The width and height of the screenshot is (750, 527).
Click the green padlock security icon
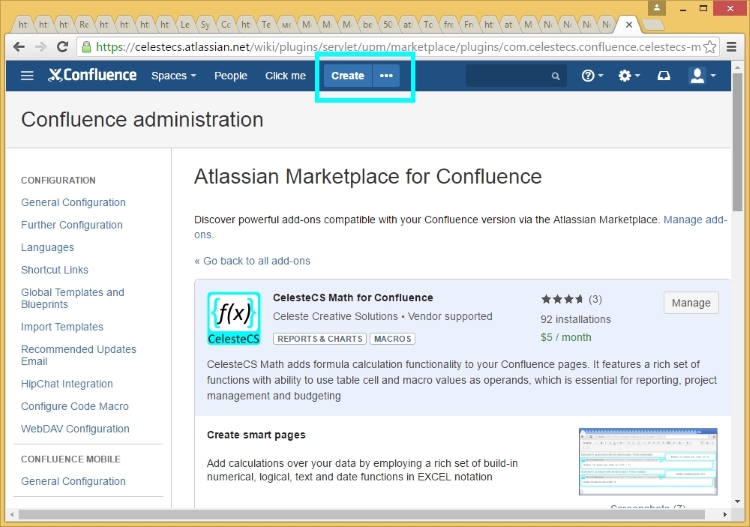pyautogui.click(x=87, y=47)
